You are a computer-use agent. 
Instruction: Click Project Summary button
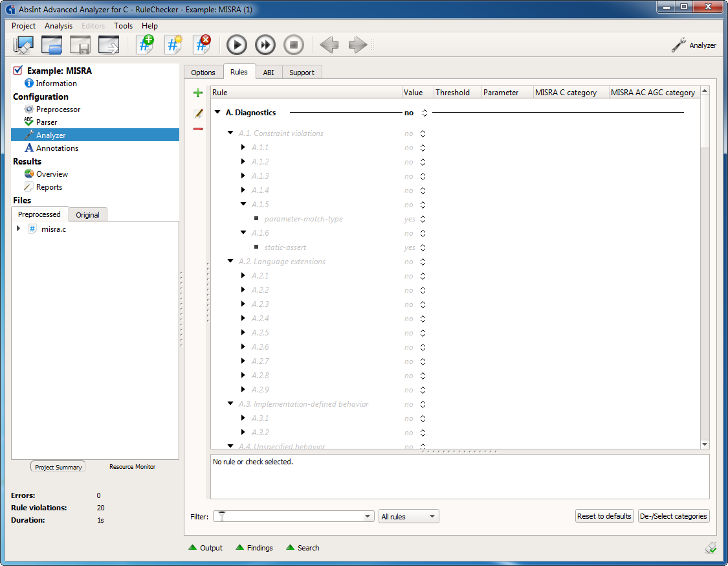pos(58,467)
